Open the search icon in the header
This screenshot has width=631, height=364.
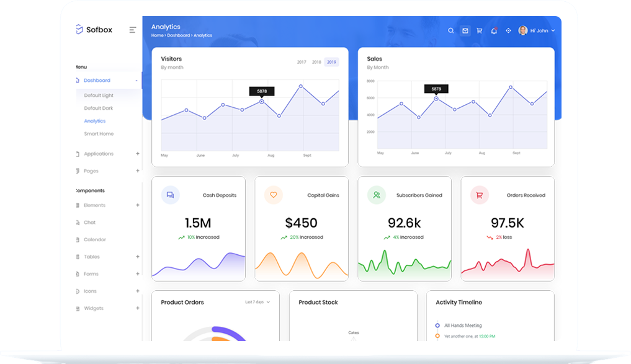click(450, 30)
